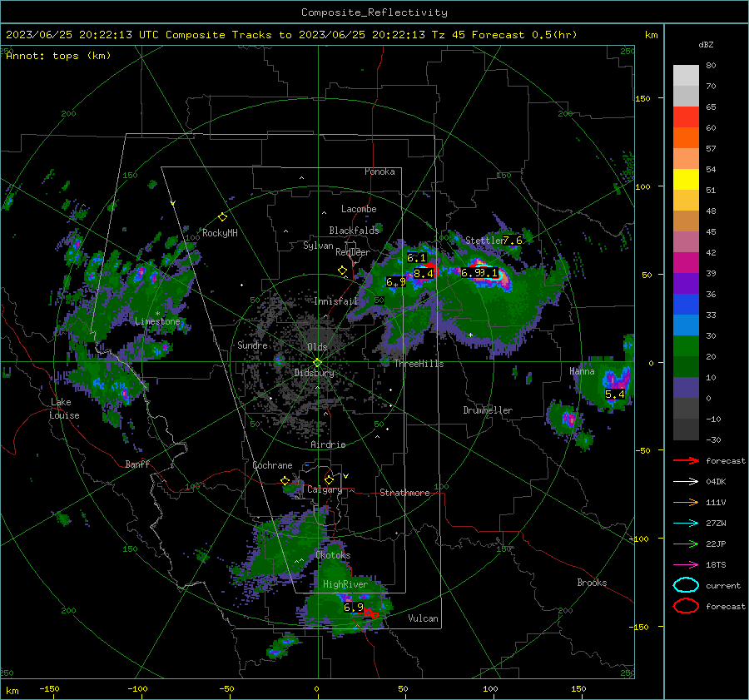Screen dimensions: 749x700
Task: Pick the bright yellow dBZ legend swatch
Action: [686, 180]
